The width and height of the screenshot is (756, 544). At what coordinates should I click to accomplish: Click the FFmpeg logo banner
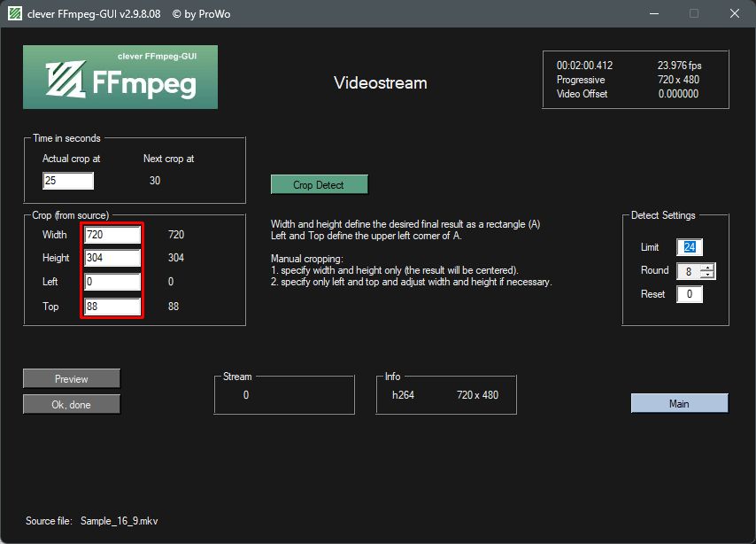(120, 77)
